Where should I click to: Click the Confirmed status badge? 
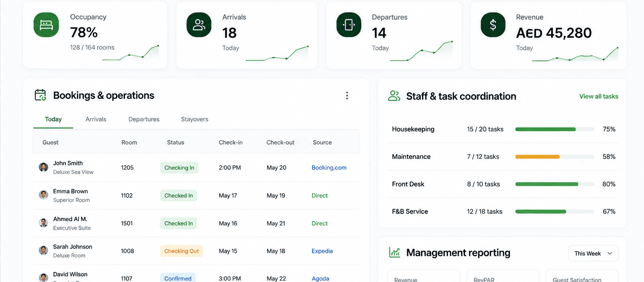pyautogui.click(x=178, y=278)
